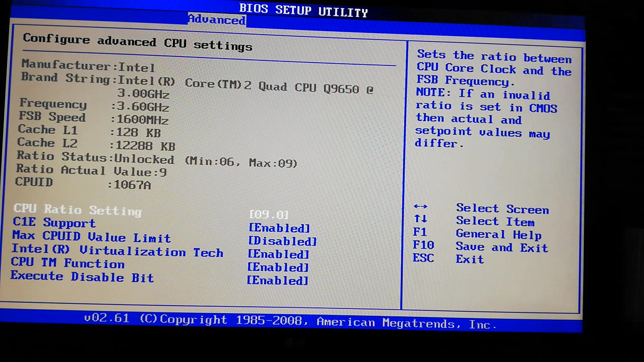Viewport: 644px width, 362px height.
Task: Toggle Virtualization Tech [Enabled] value
Action: (278, 254)
